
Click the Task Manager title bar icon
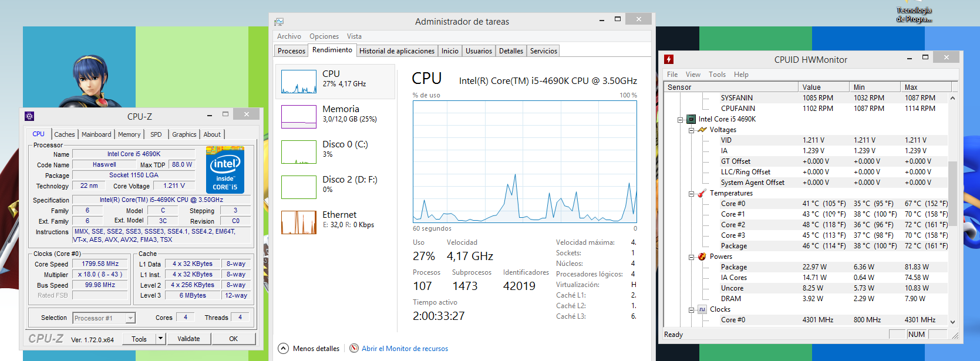click(279, 22)
